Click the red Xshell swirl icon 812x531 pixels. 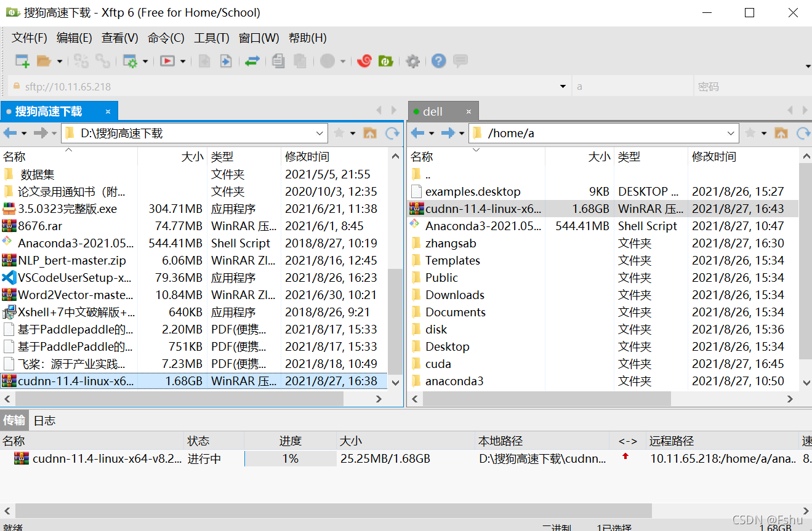[x=364, y=61]
